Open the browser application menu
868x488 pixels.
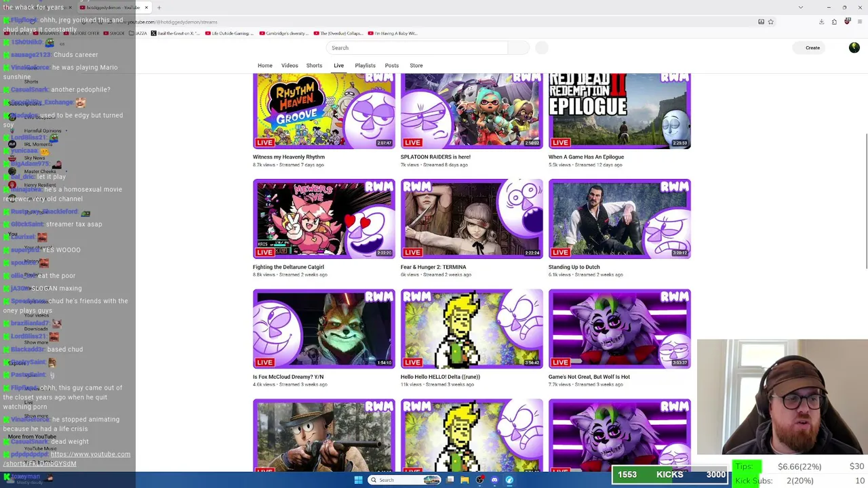[x=859, y=22]
